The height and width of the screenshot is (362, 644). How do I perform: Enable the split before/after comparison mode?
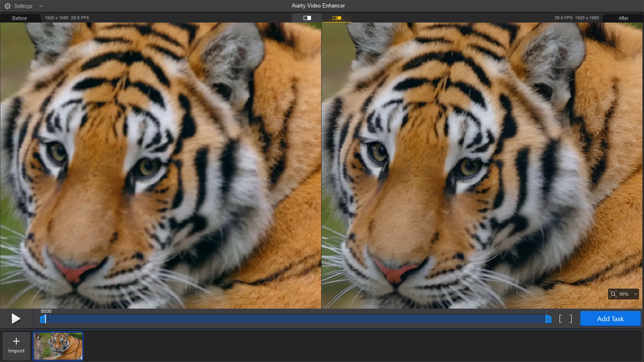(x=307, y=18)
